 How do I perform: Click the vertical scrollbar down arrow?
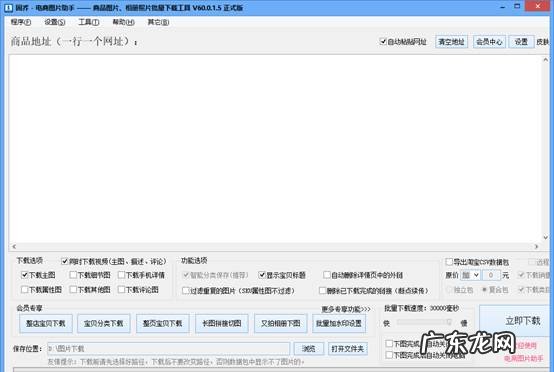[546, 237]
